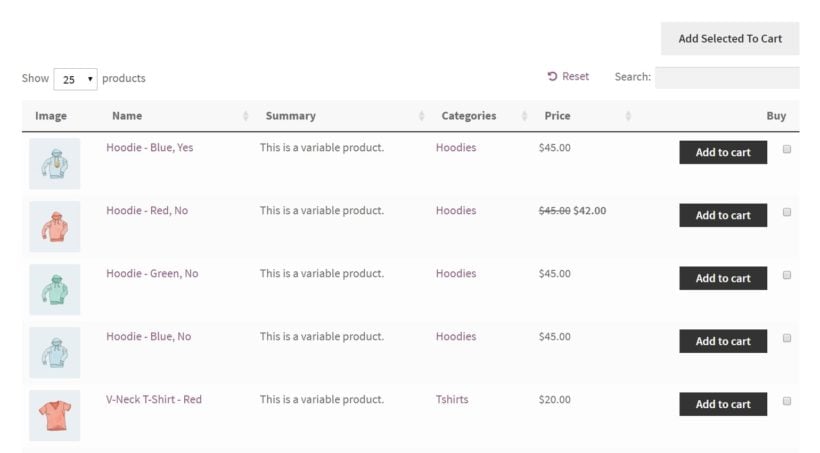
Task: Sort by Summary column arrows
Action: 422,116
